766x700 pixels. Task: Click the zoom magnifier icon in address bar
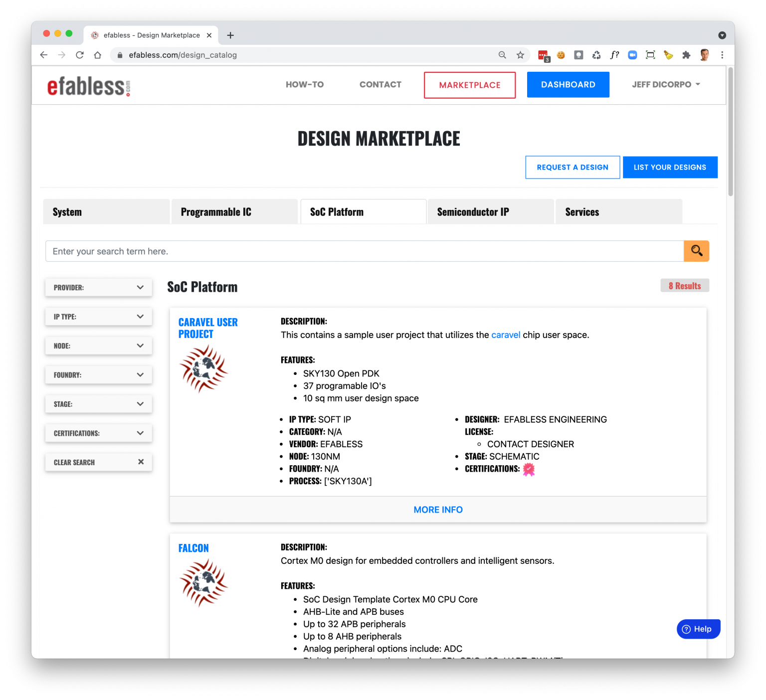tap(502, 55)
